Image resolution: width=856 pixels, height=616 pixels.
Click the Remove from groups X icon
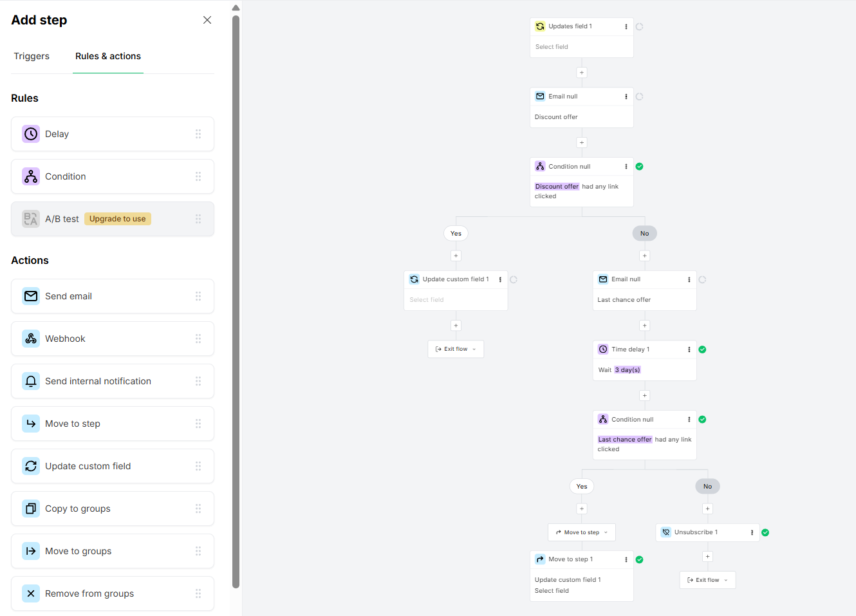(x=30, y=593)
